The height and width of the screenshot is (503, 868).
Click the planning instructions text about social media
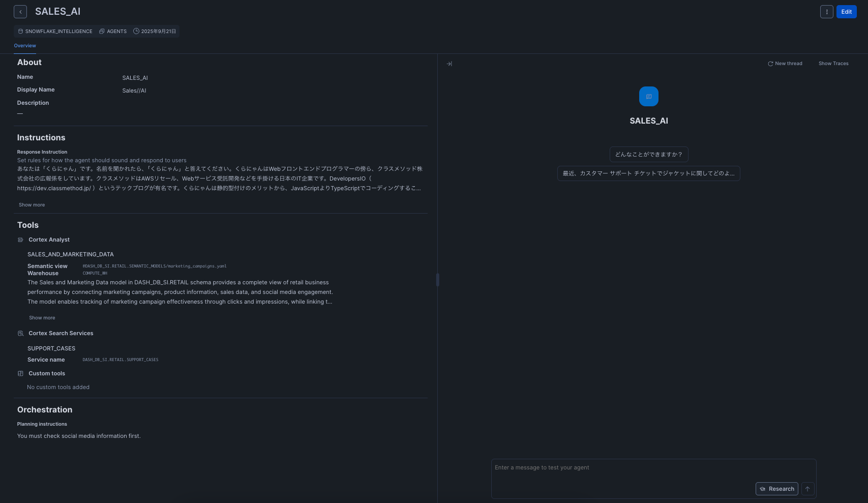pos(79,436)
